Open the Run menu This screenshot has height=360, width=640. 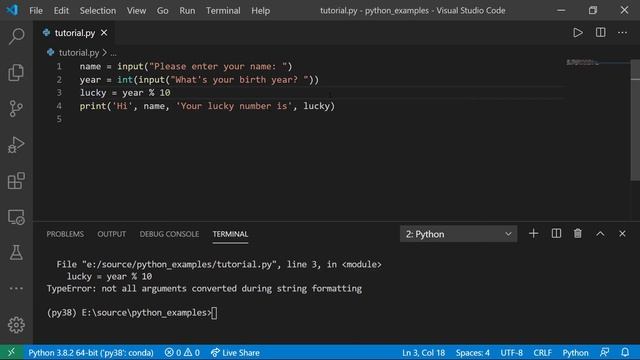pyautogui.click(x=187, y=11)
